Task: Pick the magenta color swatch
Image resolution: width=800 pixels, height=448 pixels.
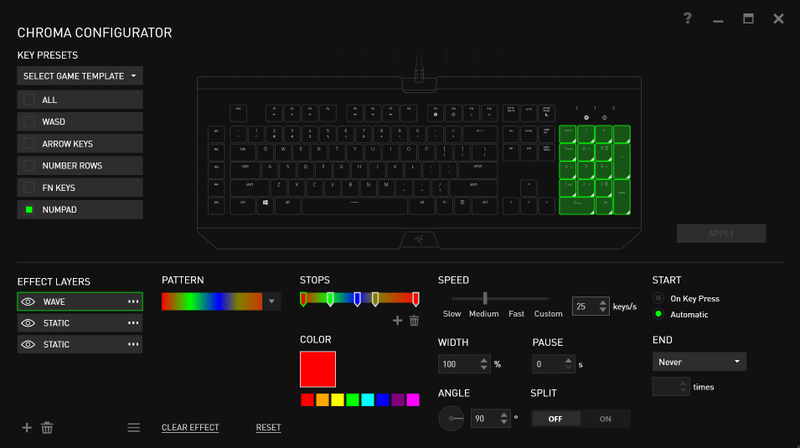Action: (413, 400)
